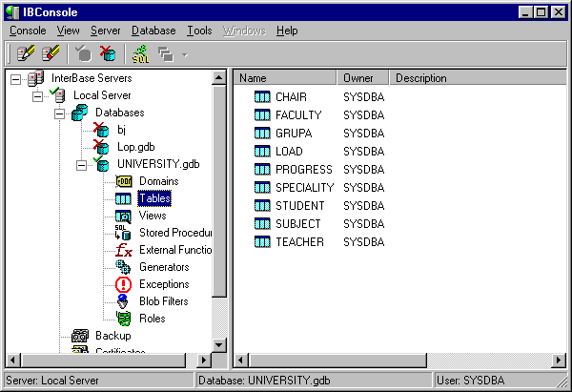Click the CHAIR table icon
The width and height of the screenshot is (572, 392).
[x=262, y=97]
